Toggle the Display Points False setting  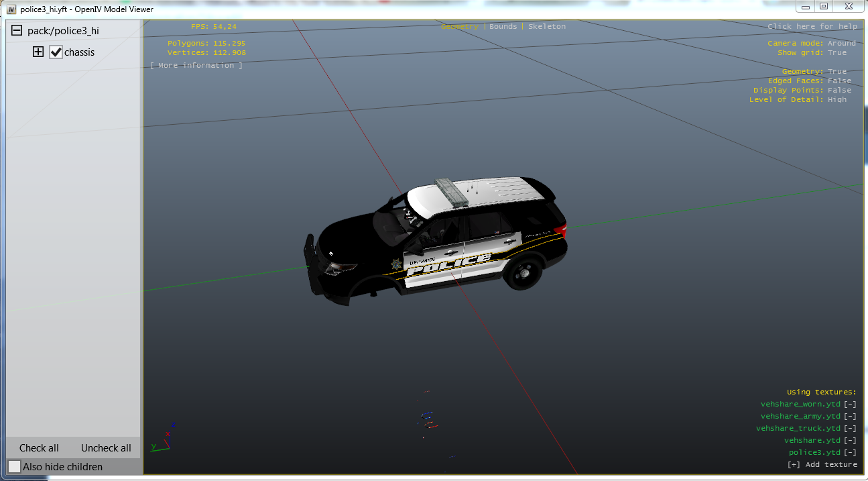(839, 91)
